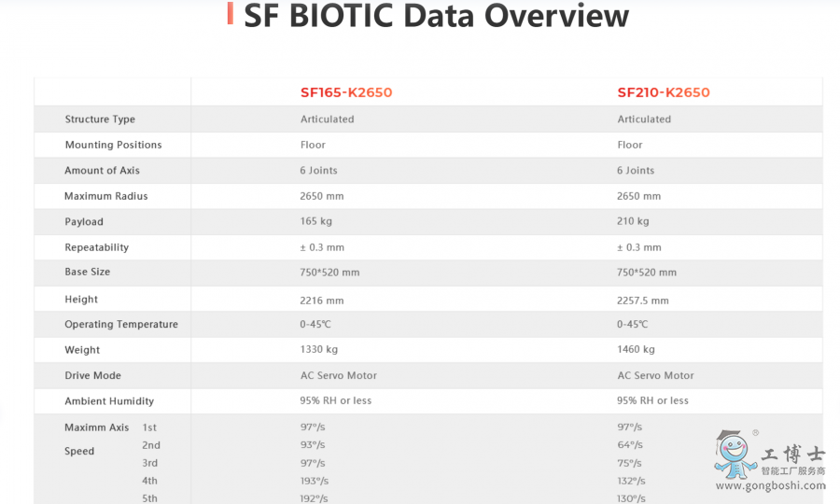This screenshot has width=840, height=504.
Task: Click the Payload row label
Action: click(84, 222)
